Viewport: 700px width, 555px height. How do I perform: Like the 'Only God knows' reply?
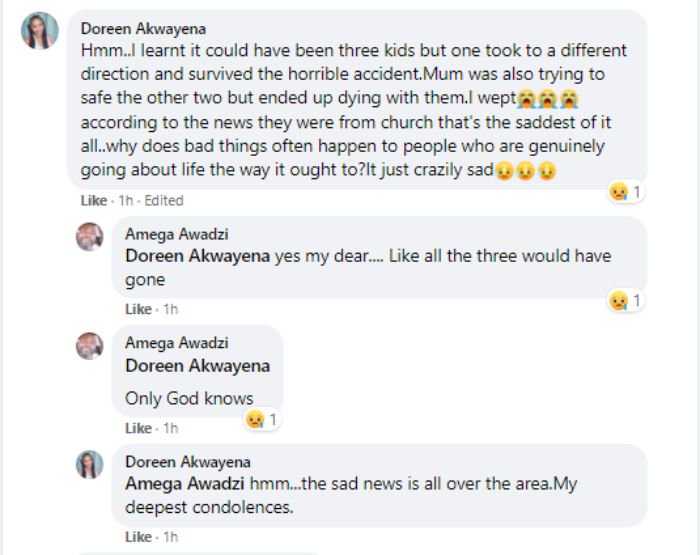tap(138, 428)
